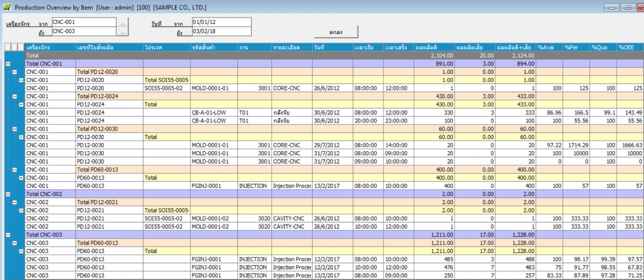Select the good output cell 485
This screenshot has height=280, width=644.
pos(434,259)
